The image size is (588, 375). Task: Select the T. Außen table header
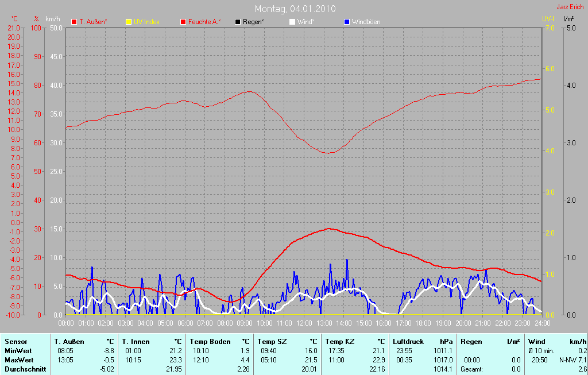(70, 341)
